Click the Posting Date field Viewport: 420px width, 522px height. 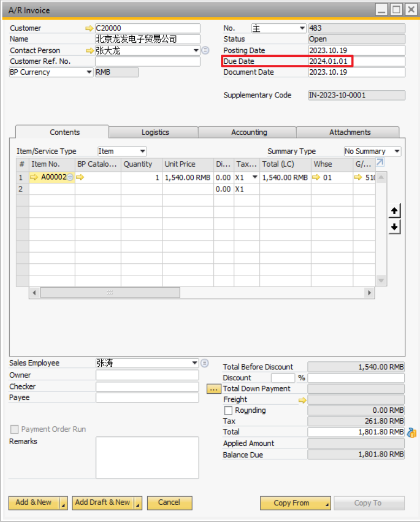pos(356,50)
